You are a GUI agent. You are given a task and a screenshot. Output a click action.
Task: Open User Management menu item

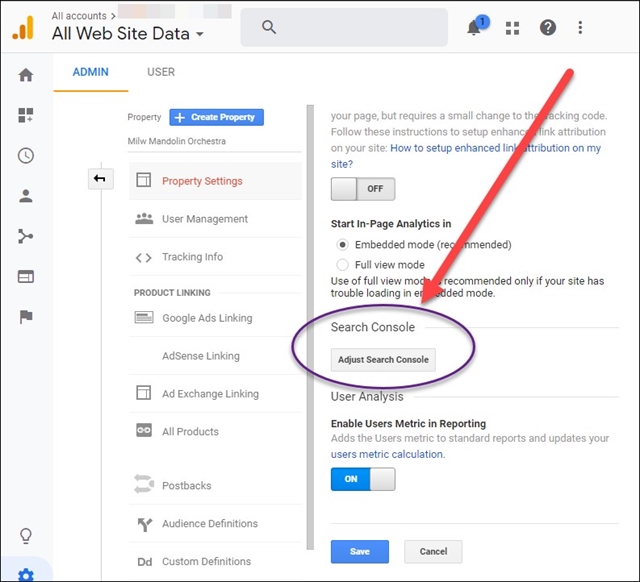coord(215,219)
